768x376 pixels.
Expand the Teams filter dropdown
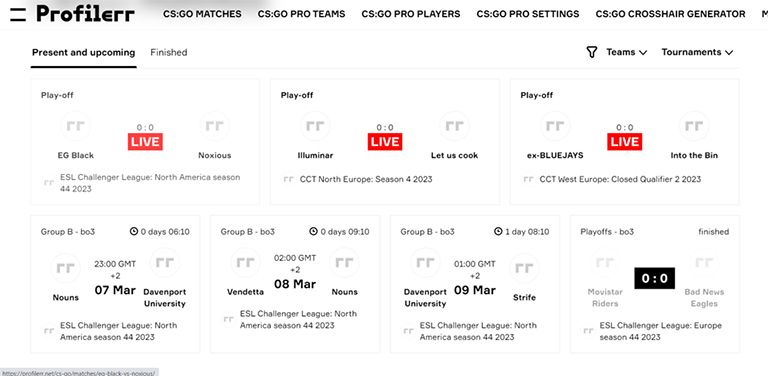626,52
